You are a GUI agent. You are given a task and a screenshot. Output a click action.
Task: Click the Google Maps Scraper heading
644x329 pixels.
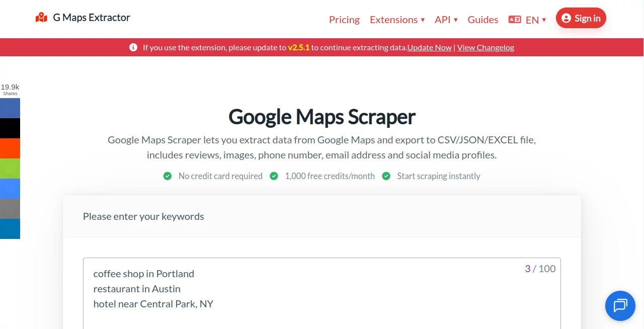[x=322, y=117]
